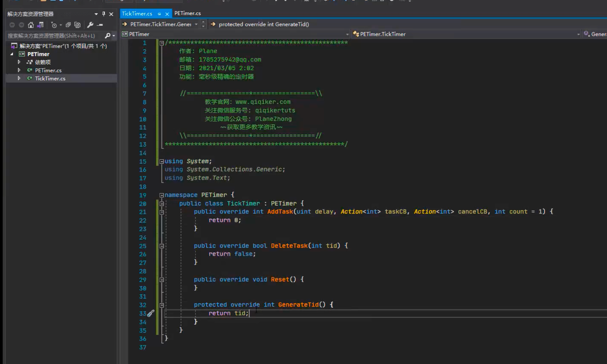Toggle pin on the TickTimer.cs tab

(159, 14)
